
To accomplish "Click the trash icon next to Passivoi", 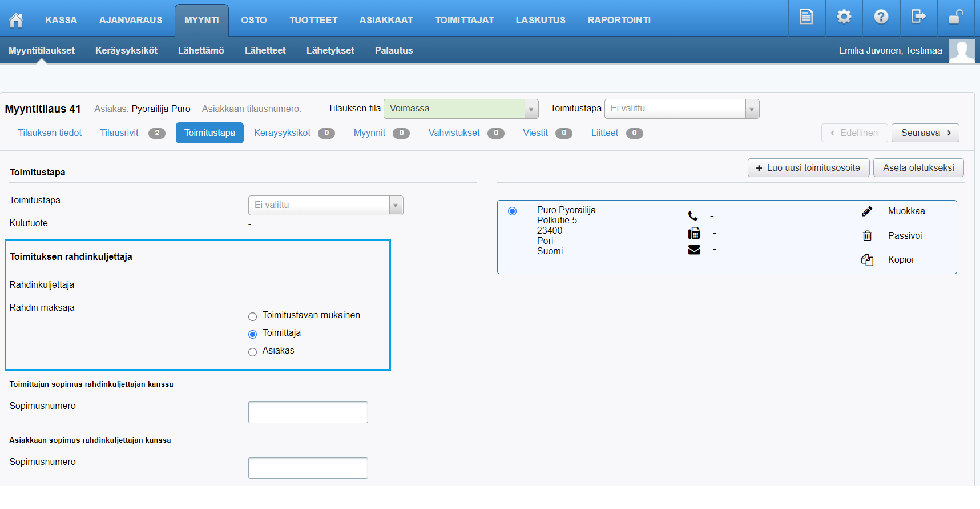I will coord(867,235).
